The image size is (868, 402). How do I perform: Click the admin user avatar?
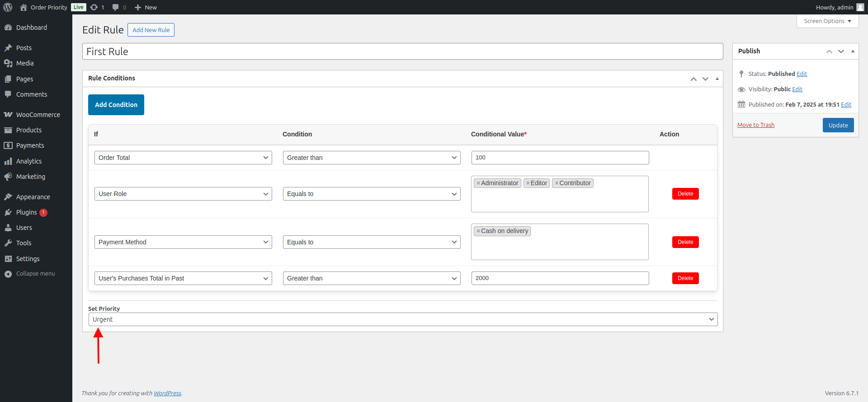[x=860, y=7]
